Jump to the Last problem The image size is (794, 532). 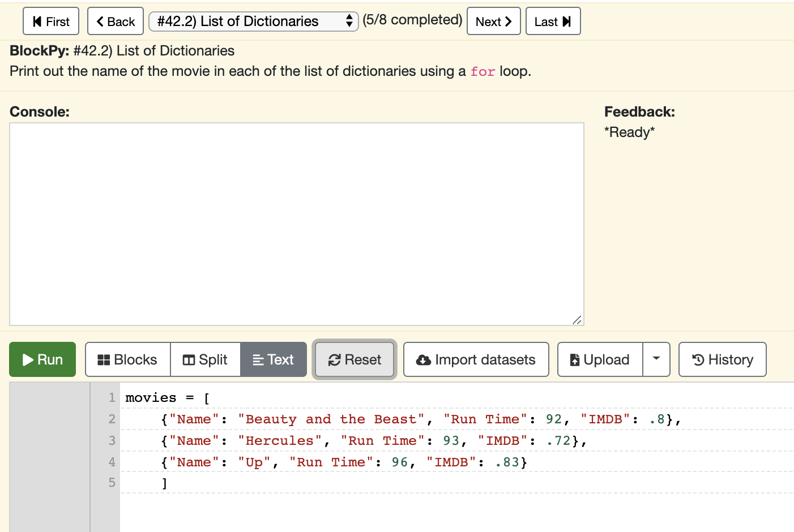pyautogui.click(x=553, y=22)
